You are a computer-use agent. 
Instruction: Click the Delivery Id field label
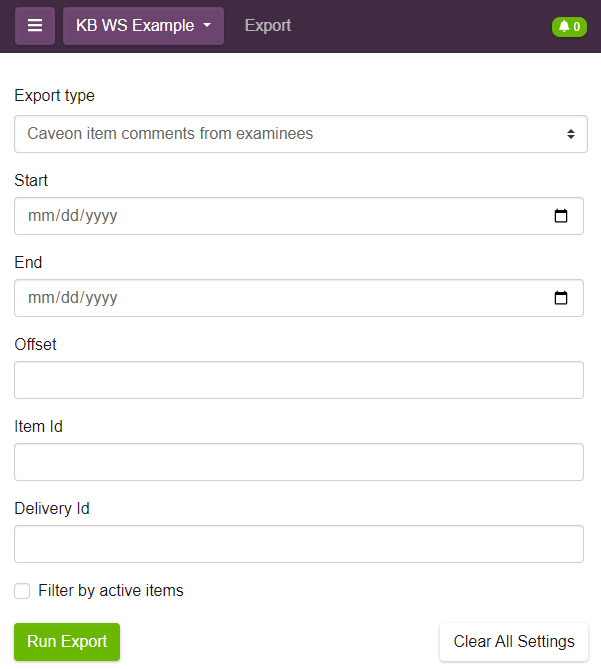tap(52, 509)
